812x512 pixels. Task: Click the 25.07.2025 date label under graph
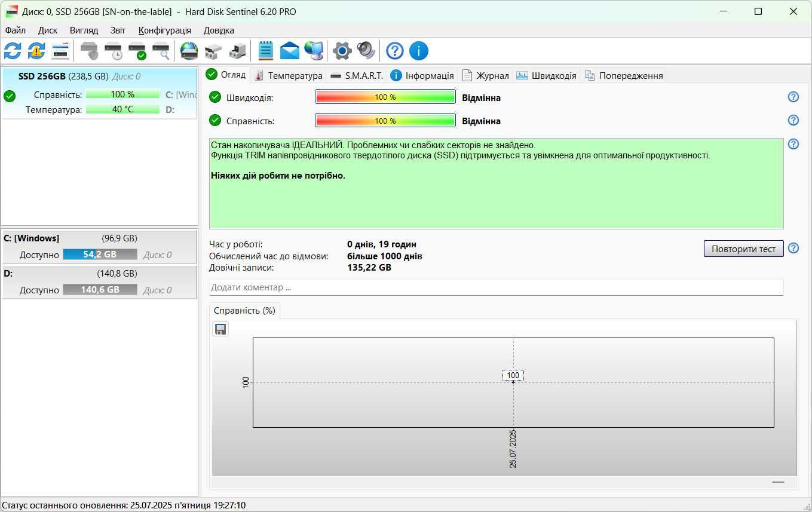pyautogui.click(x=513, y=448)
